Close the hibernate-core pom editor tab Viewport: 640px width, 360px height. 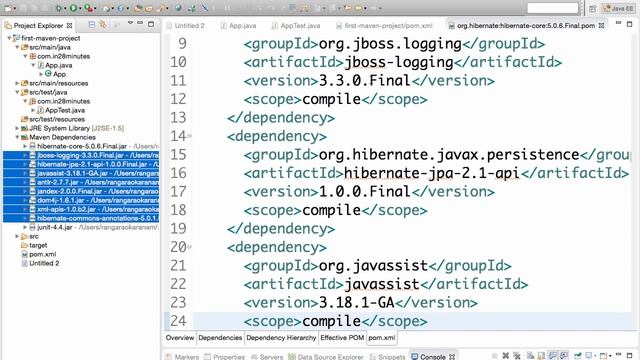click(x=602, y=25)
